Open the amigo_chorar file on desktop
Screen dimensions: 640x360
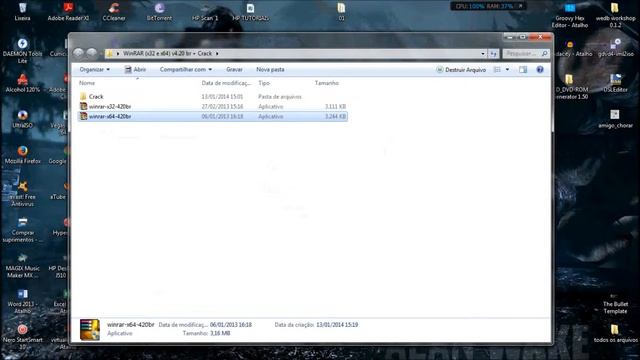pyautogui.click(x=615, y=119)
